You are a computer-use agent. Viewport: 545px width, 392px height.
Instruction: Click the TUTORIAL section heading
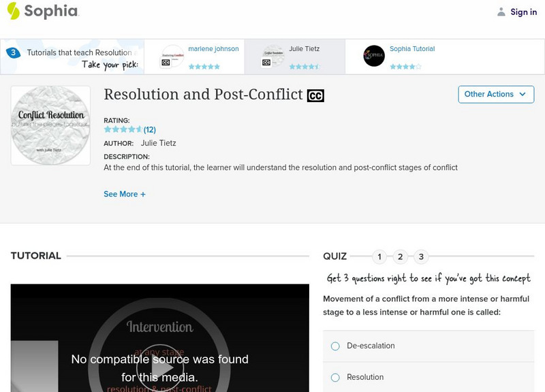[x=36, y=256]
